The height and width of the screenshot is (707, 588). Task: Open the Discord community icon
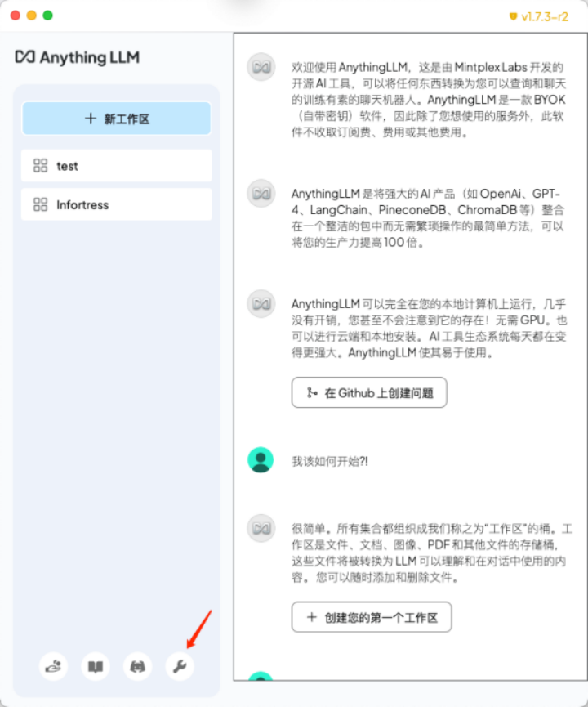[137, 666]
